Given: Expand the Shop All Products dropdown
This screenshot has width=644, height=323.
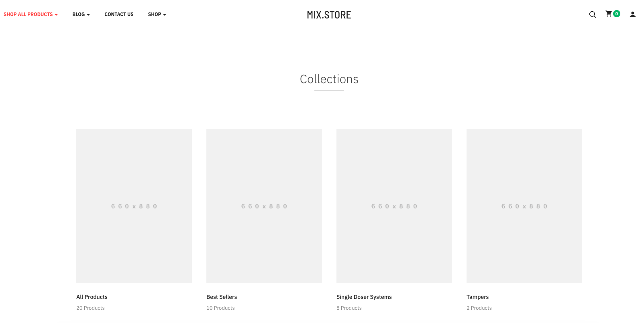Looking at the screenshot, I should point(31,14).
